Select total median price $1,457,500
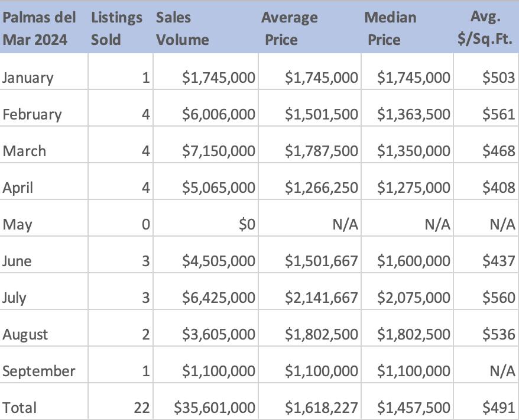 (x=413, y=408)
